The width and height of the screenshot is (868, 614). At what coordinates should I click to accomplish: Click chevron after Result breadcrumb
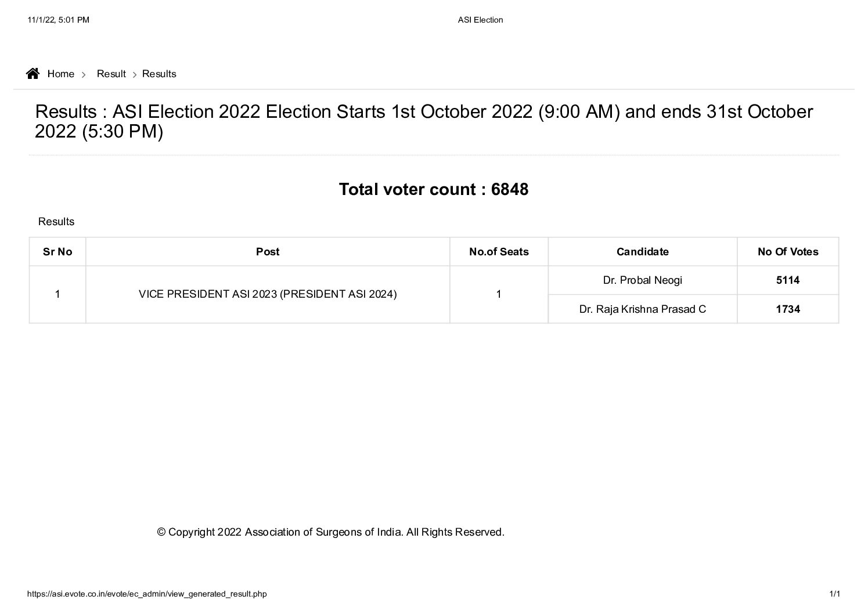pos(134,74)
